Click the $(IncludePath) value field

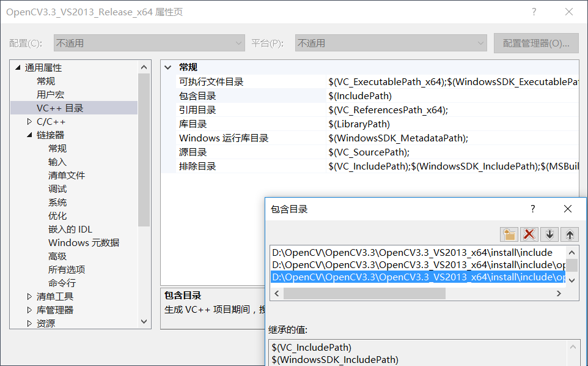point(452,95)
